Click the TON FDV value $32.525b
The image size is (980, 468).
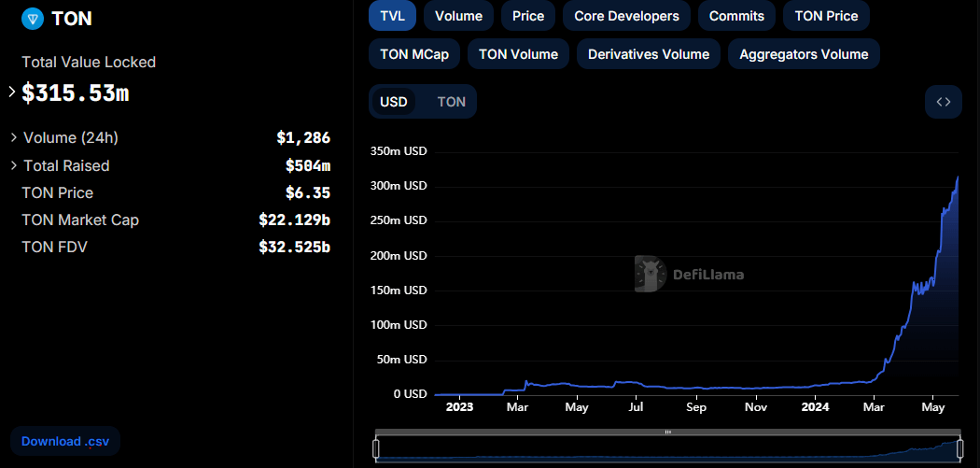[294, 248]
